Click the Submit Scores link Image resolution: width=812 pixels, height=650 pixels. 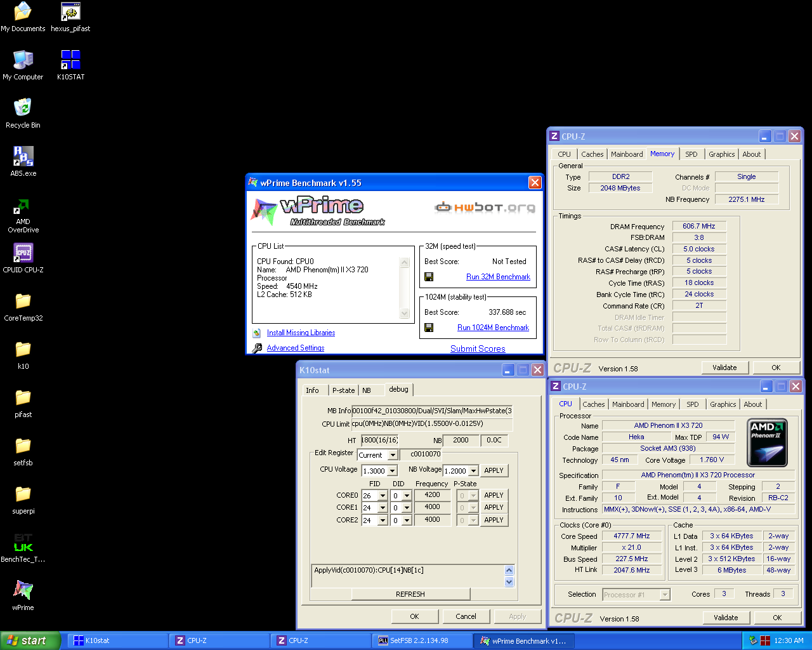click(478, 348)
